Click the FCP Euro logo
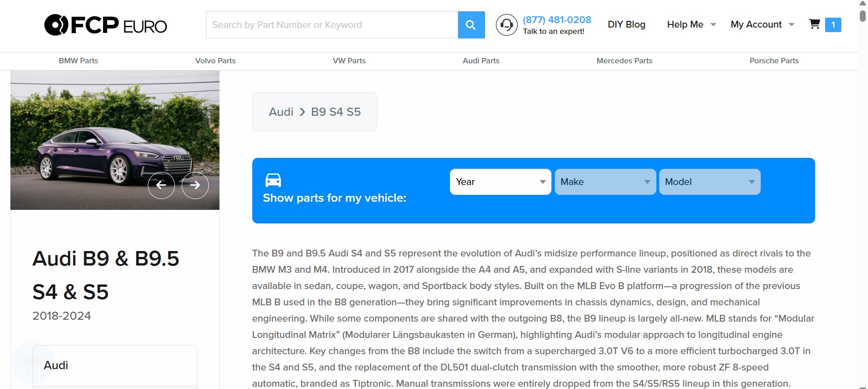This screenshot has width=868, height=389. click(106, 25)
